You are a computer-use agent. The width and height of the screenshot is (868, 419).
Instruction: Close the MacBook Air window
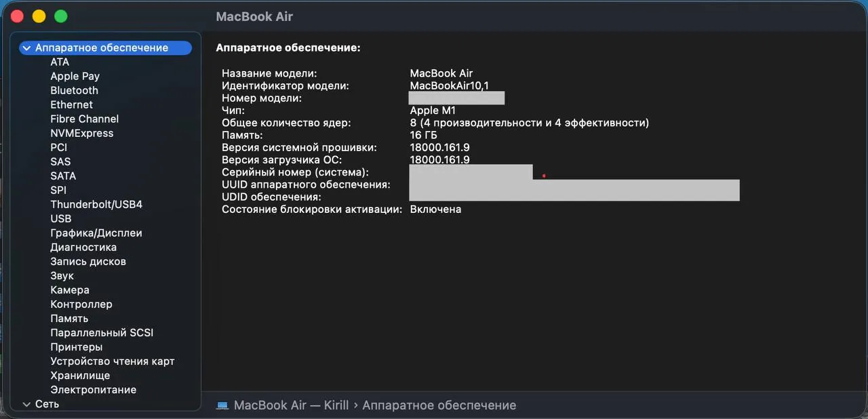[17, 16]
